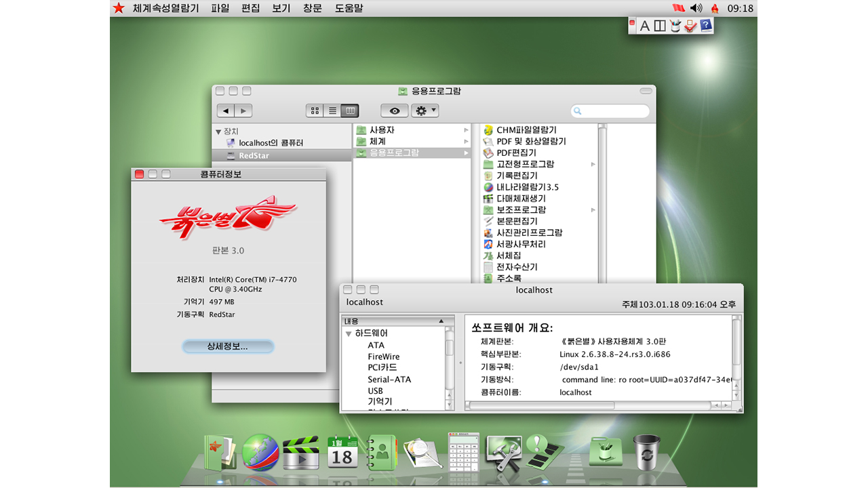868x488 pixels.
Task: Expand the 고전형프로그람 folder arrow
Action: pyautogui.click(x=593, y=165)
